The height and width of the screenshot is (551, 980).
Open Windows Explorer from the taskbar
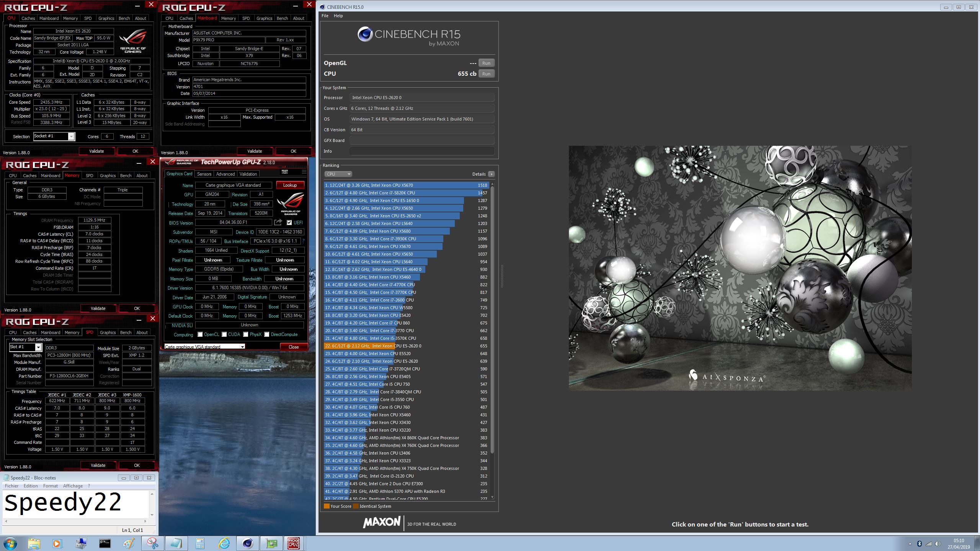click(x=34, y=543)
